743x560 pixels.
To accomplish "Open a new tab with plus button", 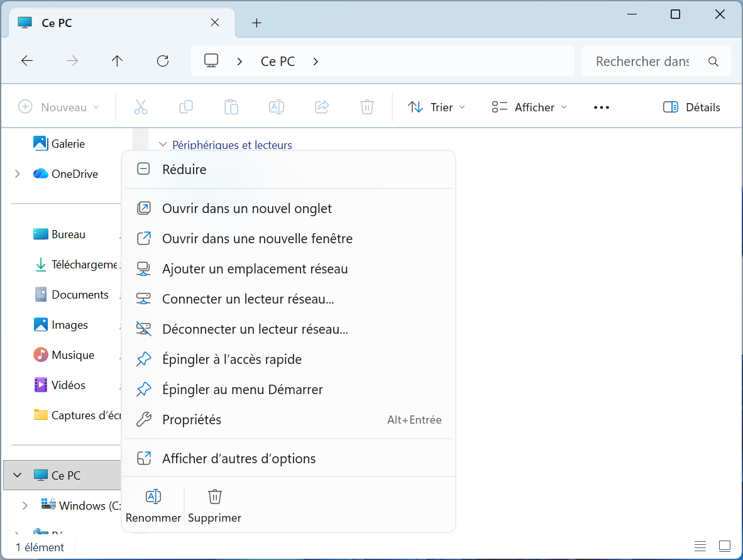I will 256,23.
